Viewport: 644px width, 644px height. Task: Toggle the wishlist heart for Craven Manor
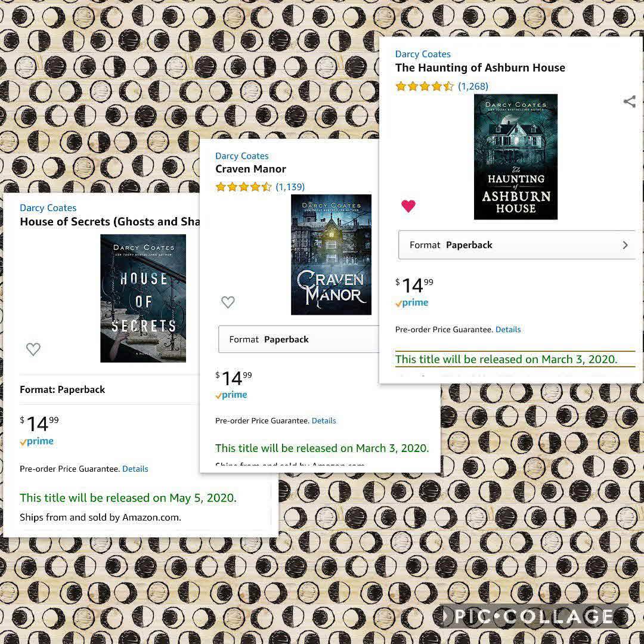228,302
